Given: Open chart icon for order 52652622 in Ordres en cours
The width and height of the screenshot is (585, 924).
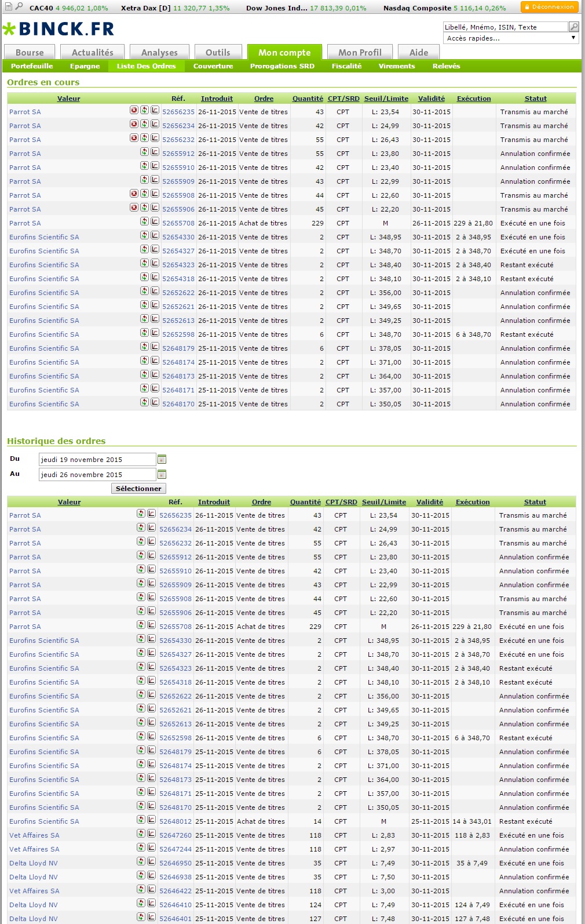Looking at the screenshot, I should pyautogui.click(x=155, y=291).
